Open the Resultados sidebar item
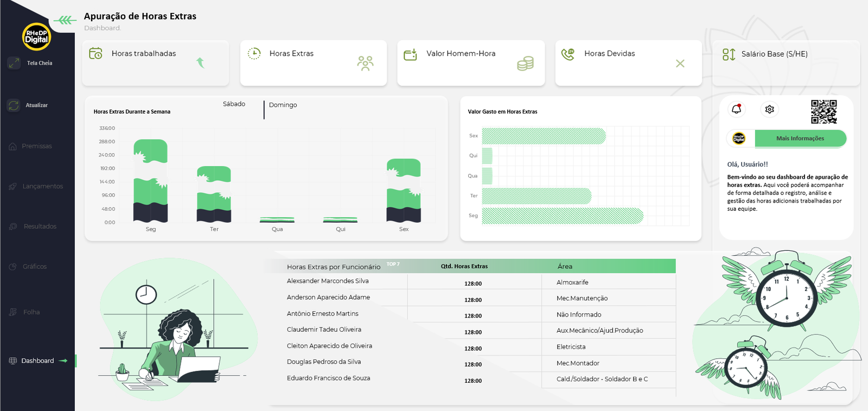868x411 pixels. (40, 226)
